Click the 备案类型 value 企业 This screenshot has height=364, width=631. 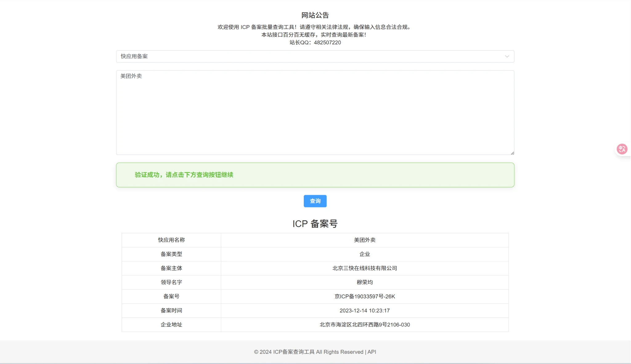[364, 254]
